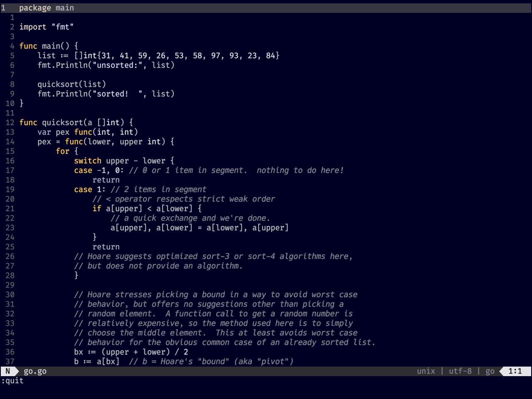Image resolution: width=532 pixels, height=399 pixels.
Task: Click comment 'relatively expensive, so the method'
Action: 213,323
